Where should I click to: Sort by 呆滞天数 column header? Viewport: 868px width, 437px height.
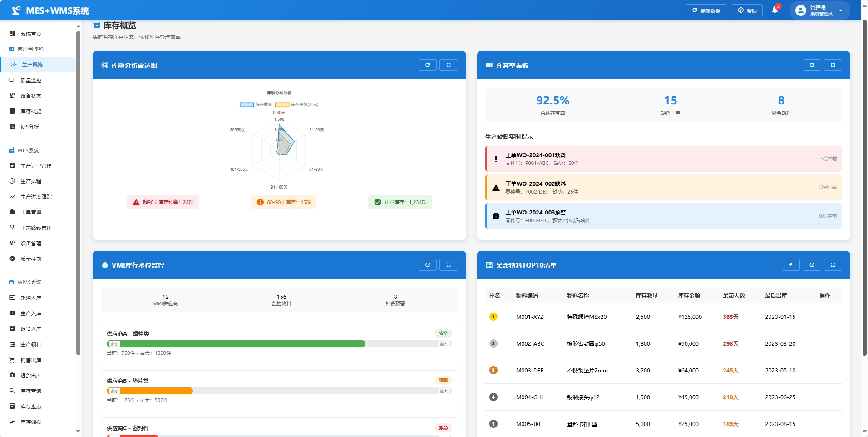734,296
